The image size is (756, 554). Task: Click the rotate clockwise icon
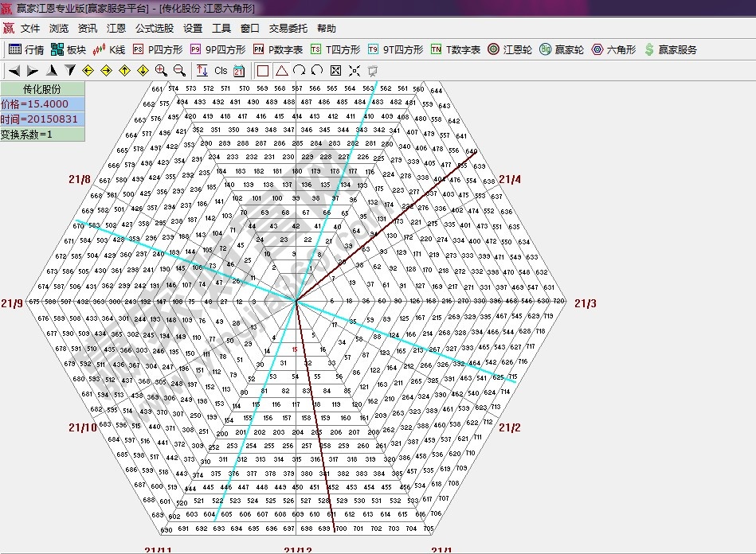[x=299, y=71]
